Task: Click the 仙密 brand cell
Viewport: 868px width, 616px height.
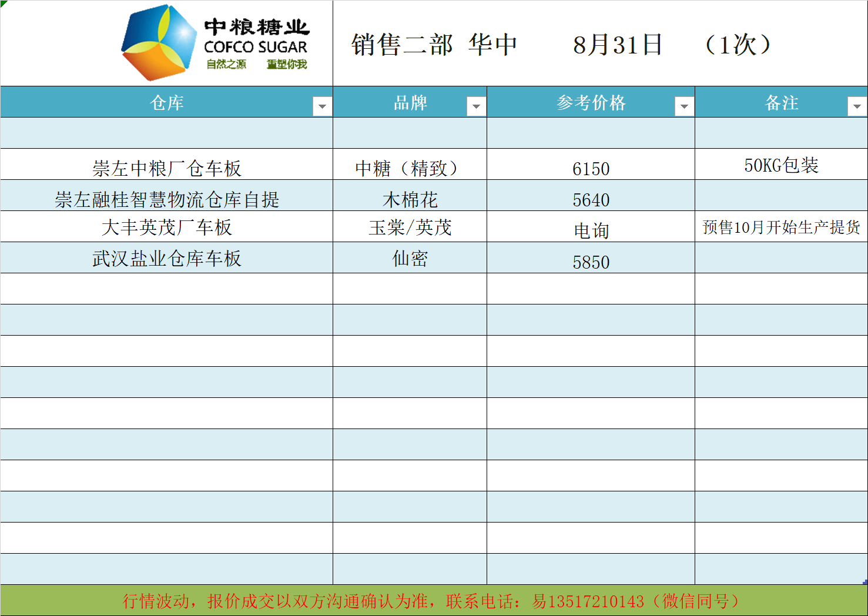Action: tap(410, 258)
